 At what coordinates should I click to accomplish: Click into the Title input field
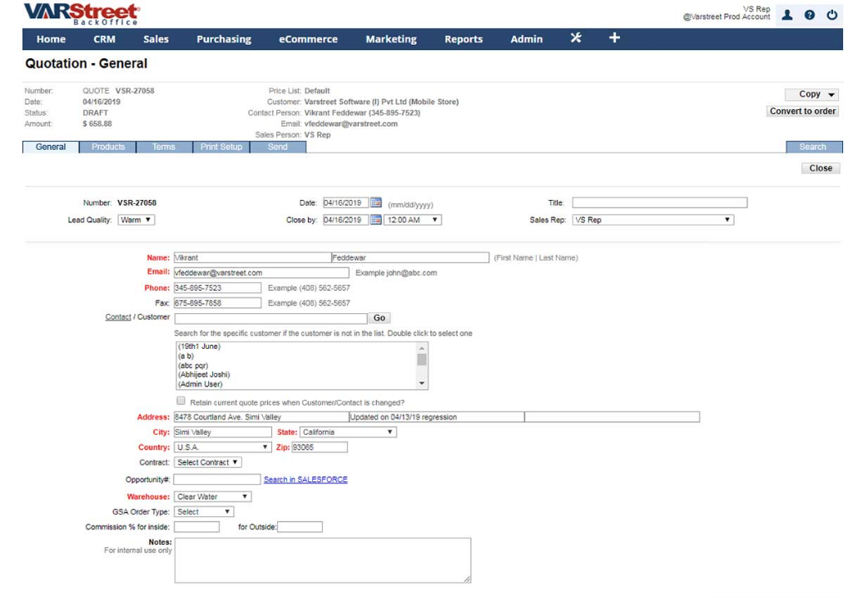pos(659,202)
